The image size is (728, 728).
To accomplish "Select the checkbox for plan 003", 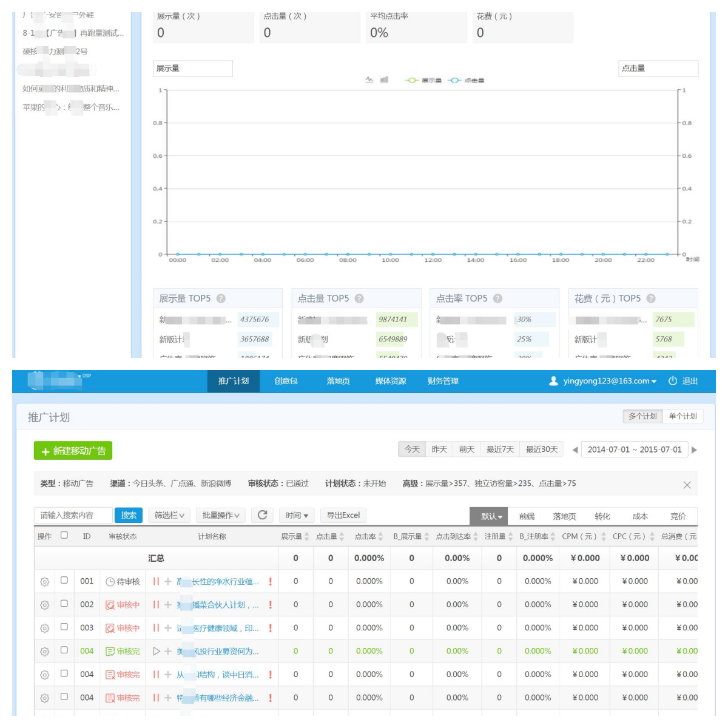I will [x=64, y=627].
